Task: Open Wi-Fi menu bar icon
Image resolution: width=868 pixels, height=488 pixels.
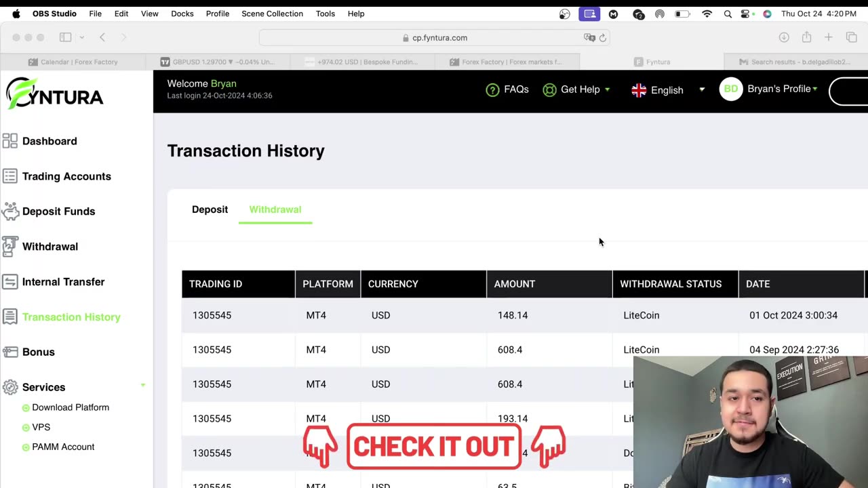Action: (707, 14)
